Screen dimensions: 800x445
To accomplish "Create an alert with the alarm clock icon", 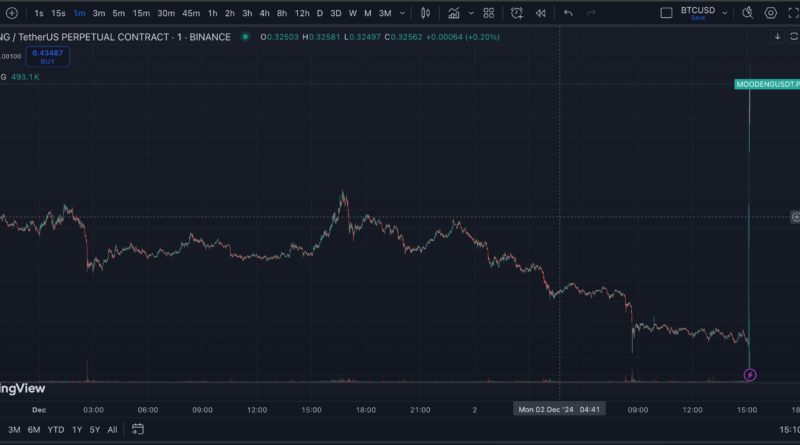I will 517,13.
